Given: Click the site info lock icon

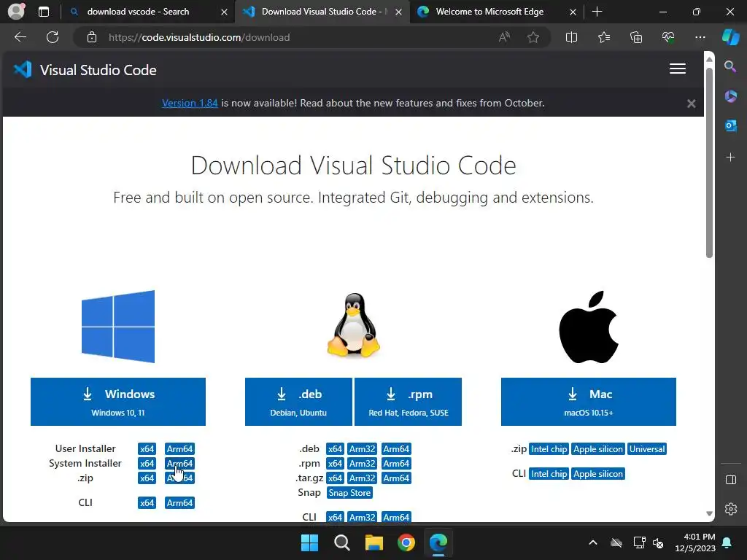Looking at the screenshot, I should click(91, 37).
